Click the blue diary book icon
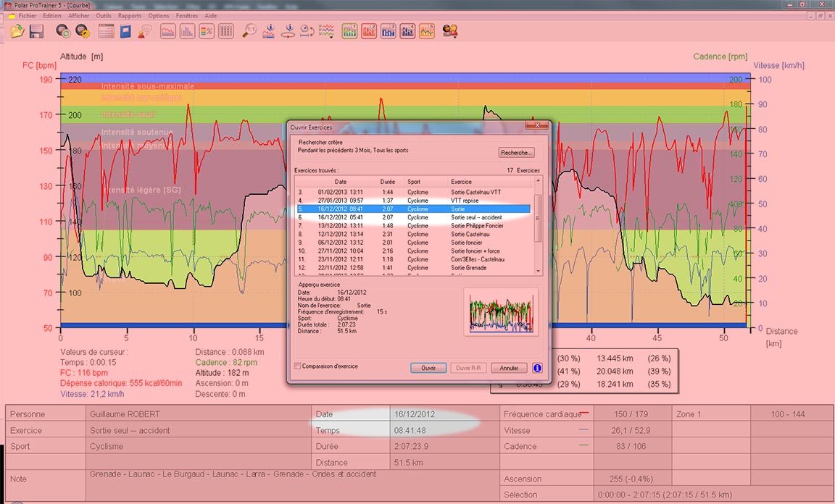This screenshot has width=835, height=504. tap(125, 31)
